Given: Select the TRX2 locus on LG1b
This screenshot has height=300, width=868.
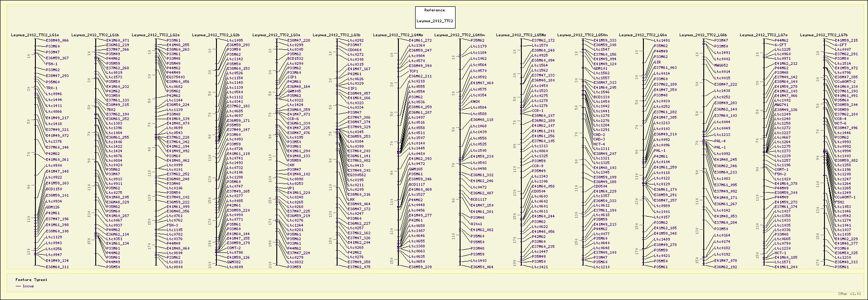Looking at the screenshot, I should point(111,110).
